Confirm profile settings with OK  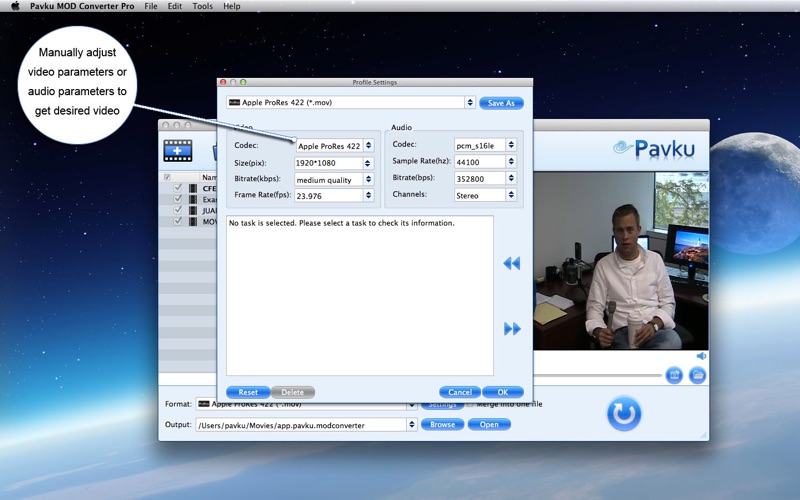(503, 392)
